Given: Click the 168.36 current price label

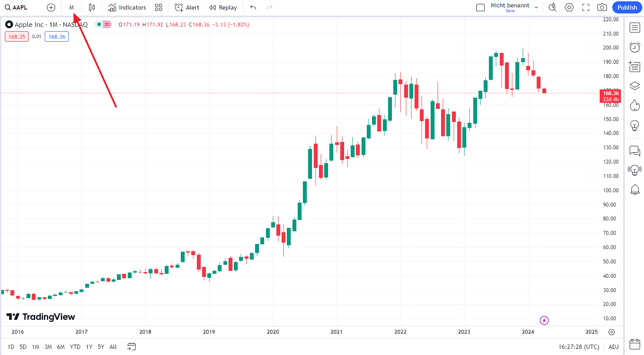Looking at the screenshot, I should pos(611,96).
